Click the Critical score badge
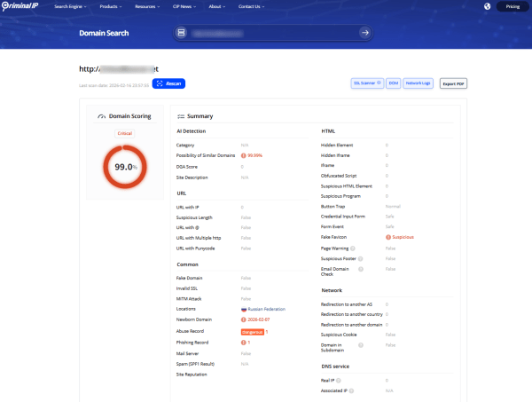 [124, 133]
